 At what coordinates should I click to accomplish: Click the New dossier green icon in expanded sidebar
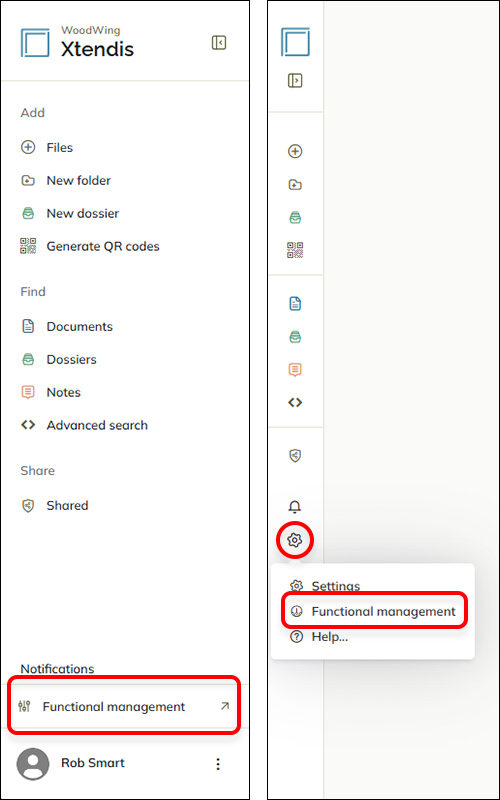(28, 213)
